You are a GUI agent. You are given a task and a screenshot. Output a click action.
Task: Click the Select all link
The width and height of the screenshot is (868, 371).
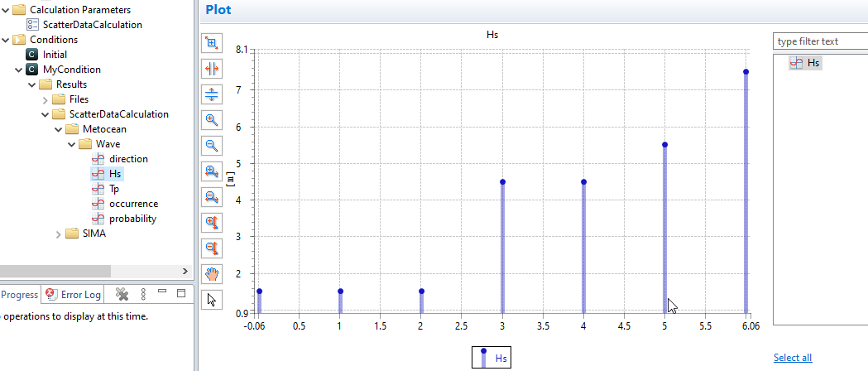[792, 358]
